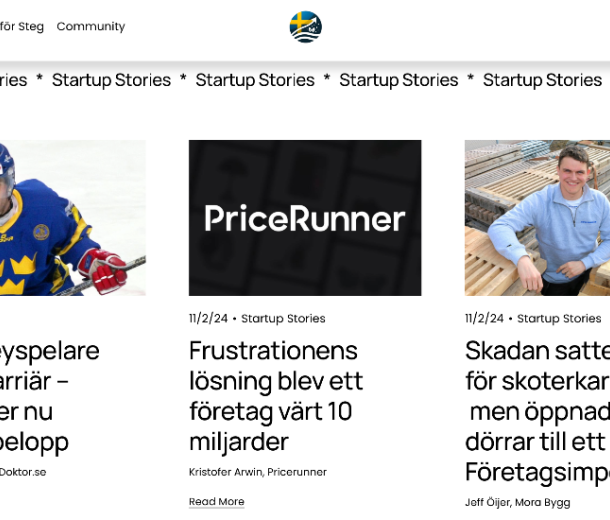Open the Mora Bygg man photo
The image size is (610, 520).
pyautogui.click(x=537, y=218)
